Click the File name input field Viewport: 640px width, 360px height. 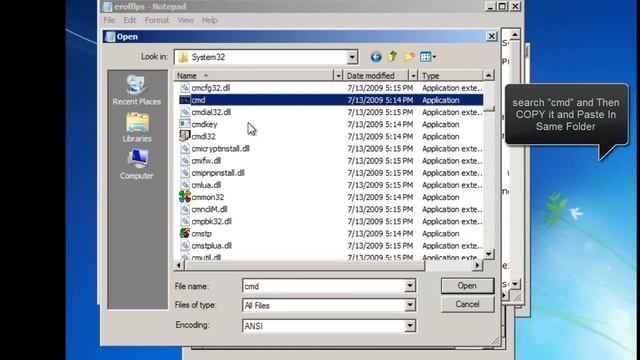pos(323,286)
